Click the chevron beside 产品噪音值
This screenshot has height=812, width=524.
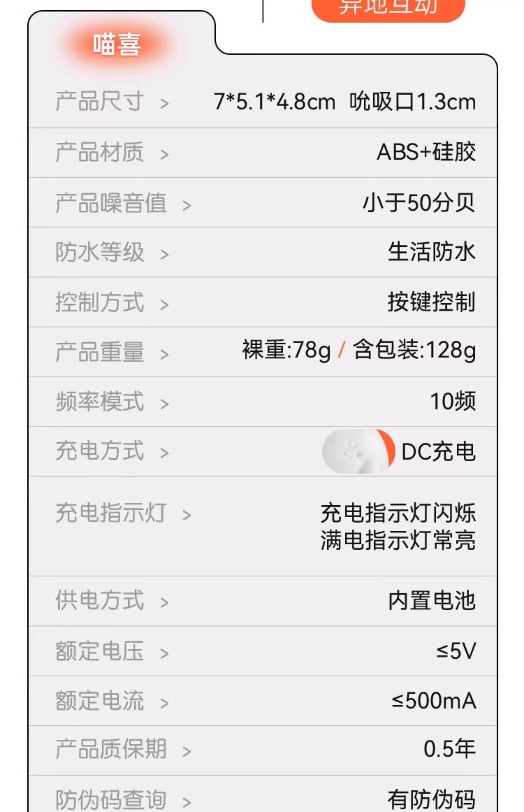pos(186,205)
